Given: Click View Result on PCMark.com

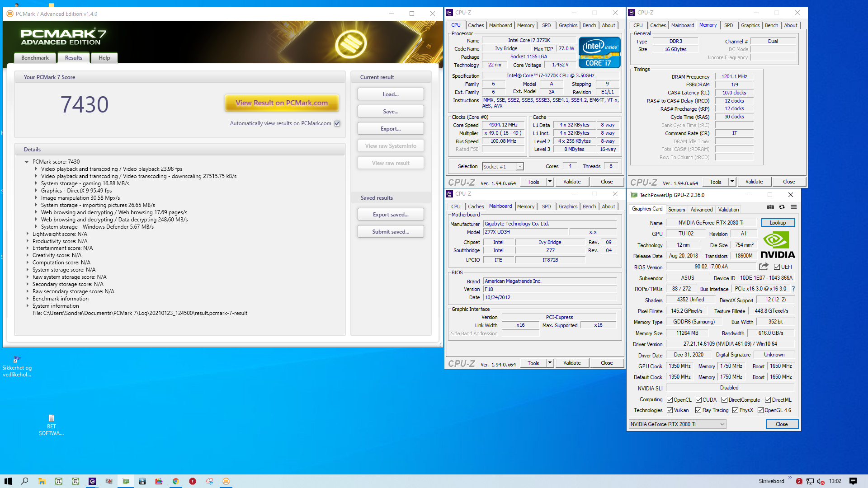Looking at the screenshot, I should pos(282,103).
